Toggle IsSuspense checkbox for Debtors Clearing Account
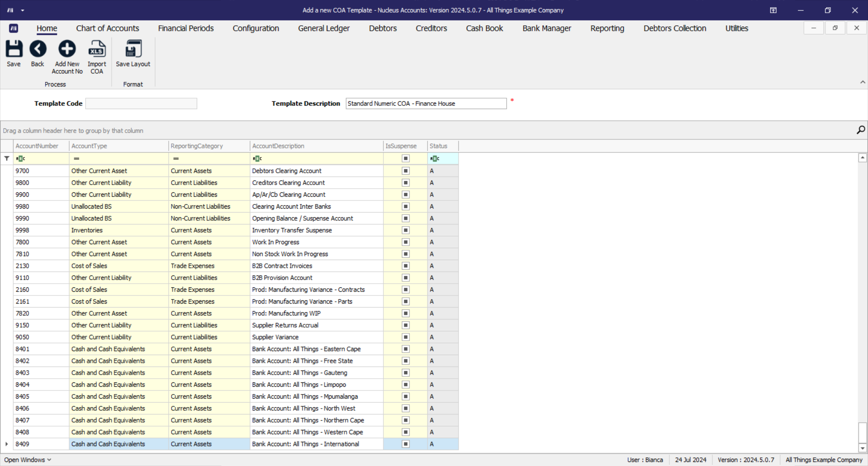Image resolution: width=868 pixels, height=466 pixels. tap(406, 171)
